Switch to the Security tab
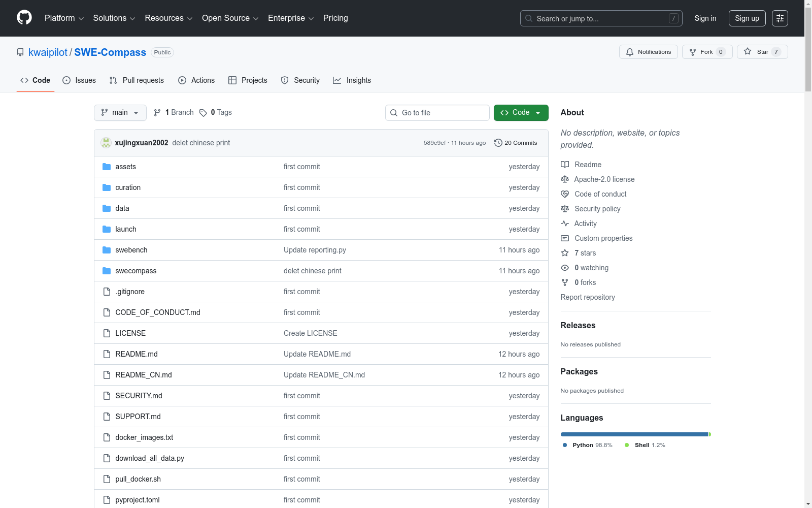Viewport: 812px width, 508px height. [x=300, y=80]
